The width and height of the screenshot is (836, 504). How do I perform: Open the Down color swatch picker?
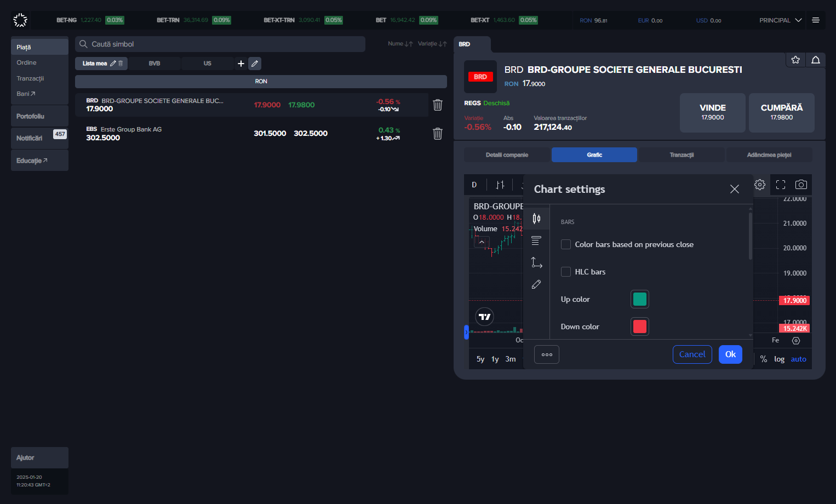pos(640,327)
